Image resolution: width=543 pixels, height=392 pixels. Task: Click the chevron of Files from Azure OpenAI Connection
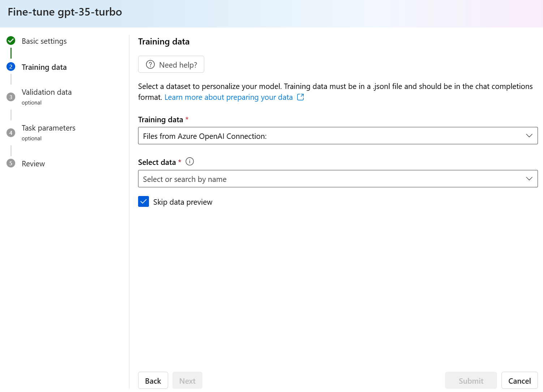[529, 136]
